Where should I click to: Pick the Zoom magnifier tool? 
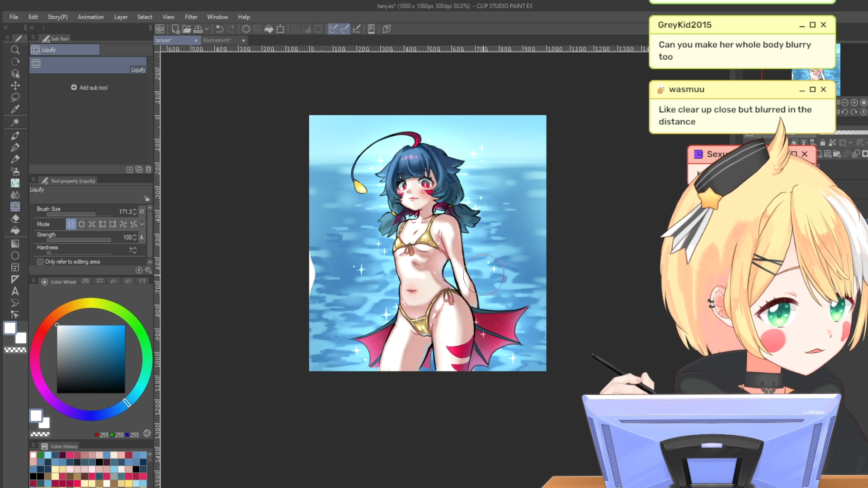tap(15, 50)
